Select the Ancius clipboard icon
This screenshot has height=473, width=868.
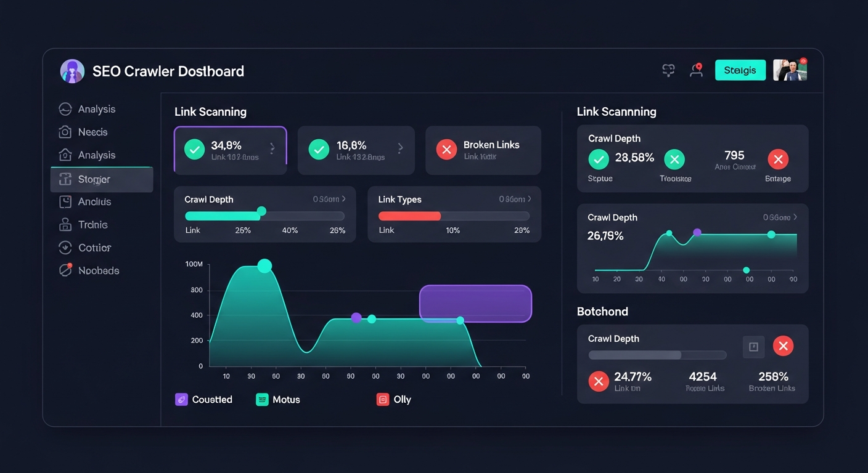pos(66,201)
